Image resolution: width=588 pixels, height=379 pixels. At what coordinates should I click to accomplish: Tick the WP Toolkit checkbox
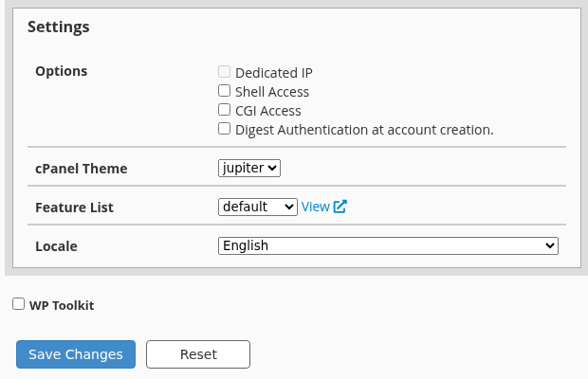pos(18,304)
